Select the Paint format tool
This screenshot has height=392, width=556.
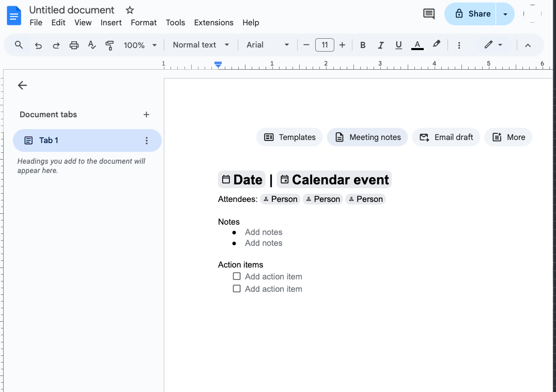(x=110, y=45)
